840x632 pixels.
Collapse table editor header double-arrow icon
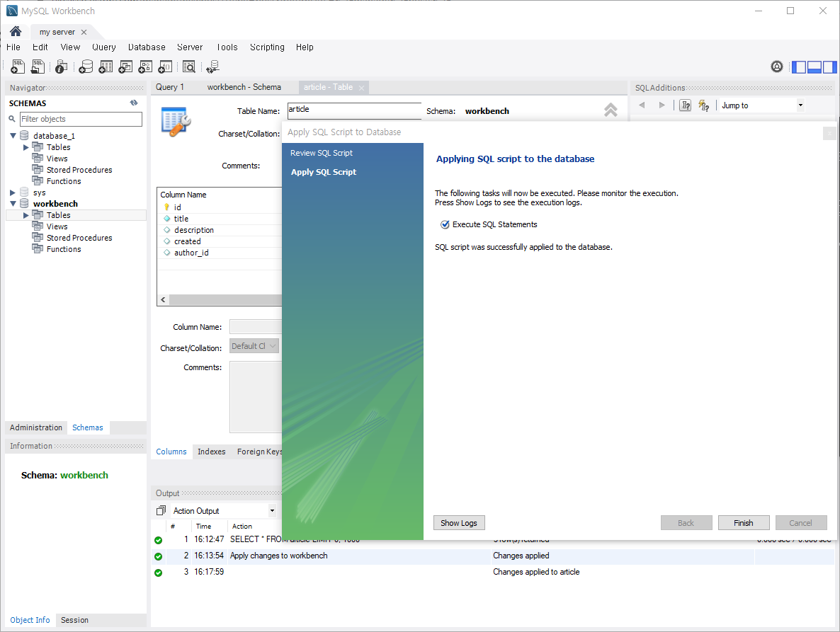pos(611,110)
